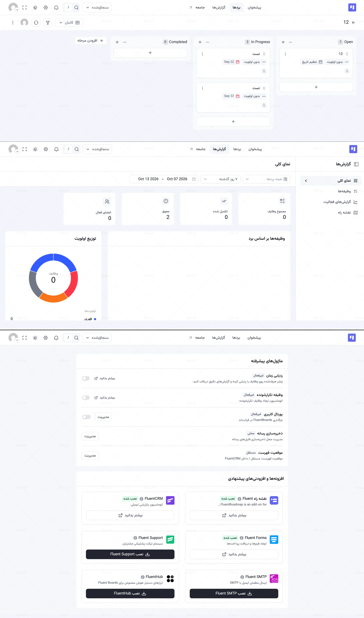Go back using the arrow beside board title 12
Image resolution: width=364 pixels, height=618 pixels.
(x=353, y=22)
